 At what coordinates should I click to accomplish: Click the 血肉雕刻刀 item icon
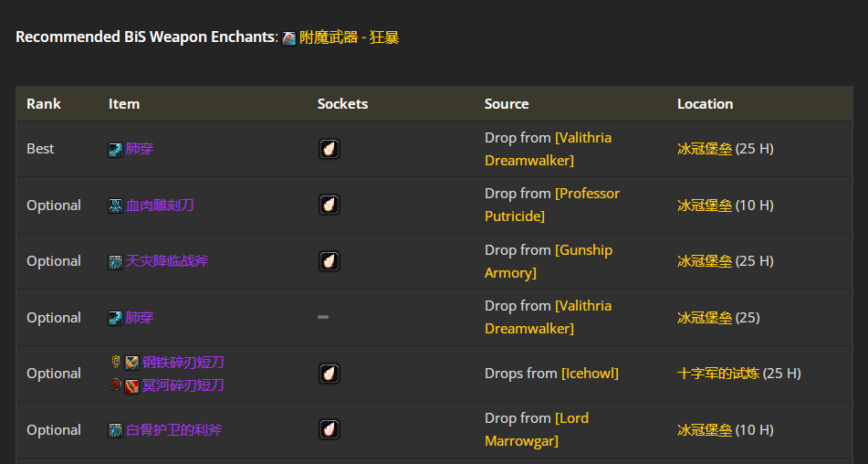116,206
